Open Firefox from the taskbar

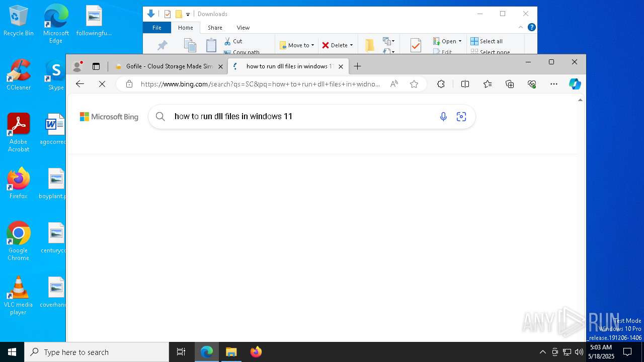point(256,352)
